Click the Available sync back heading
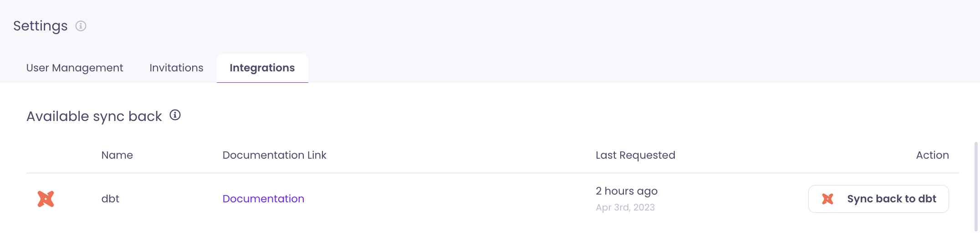980x251 pixels. [x=94, y=116]
